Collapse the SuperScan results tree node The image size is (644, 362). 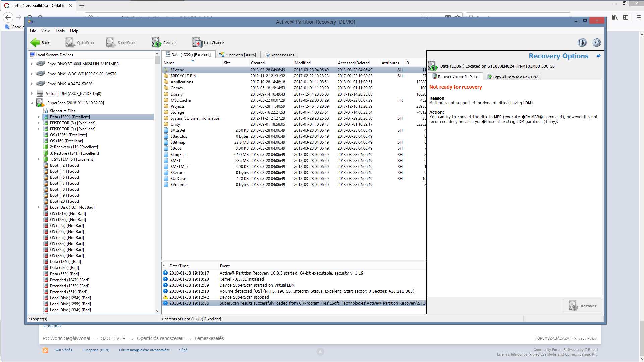(32, 103)
